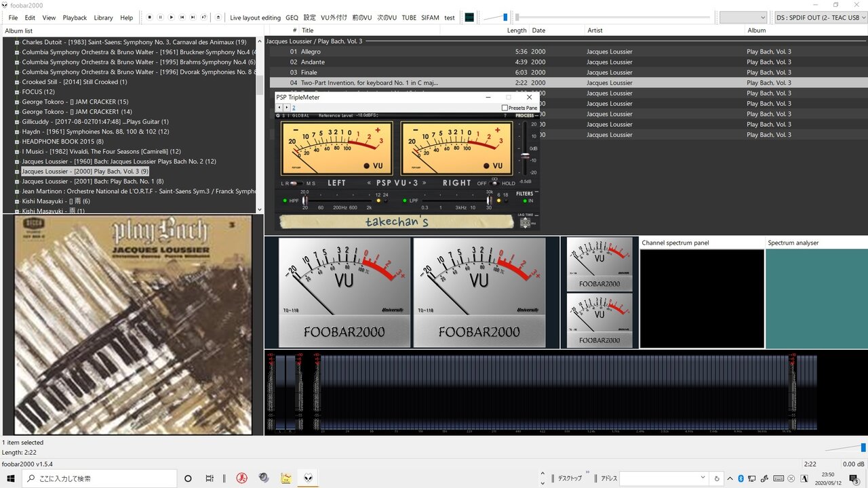Open the Playback menu
This screenshot has width=868, height=488.
[x=75, y=18]
